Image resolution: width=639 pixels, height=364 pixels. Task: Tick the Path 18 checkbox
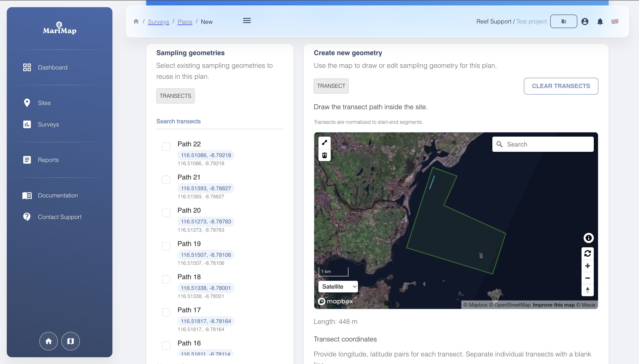click(x=166, y=279)
